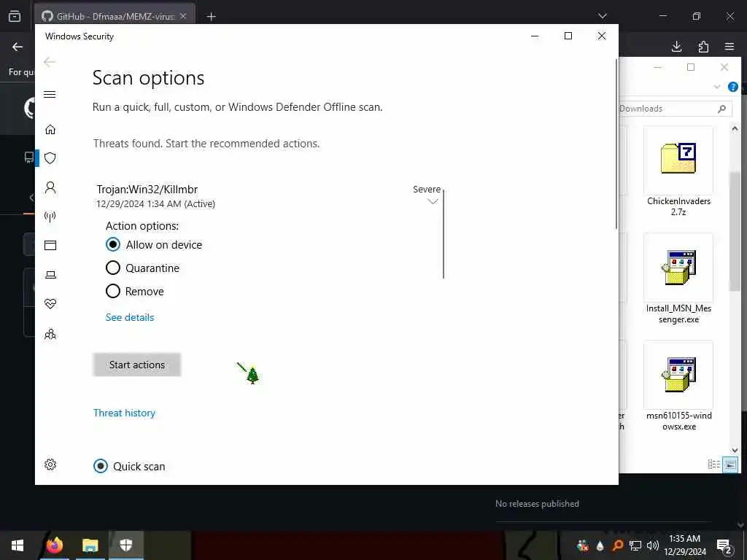Open App & browser control icon
Viewport: 747px width, 560px height.
point(50,245)
